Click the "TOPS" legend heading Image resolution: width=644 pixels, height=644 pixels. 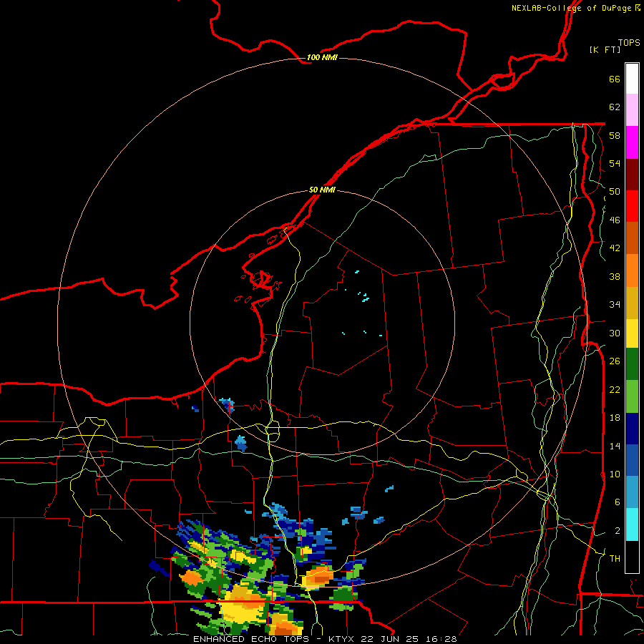click(x=629, y=43)
